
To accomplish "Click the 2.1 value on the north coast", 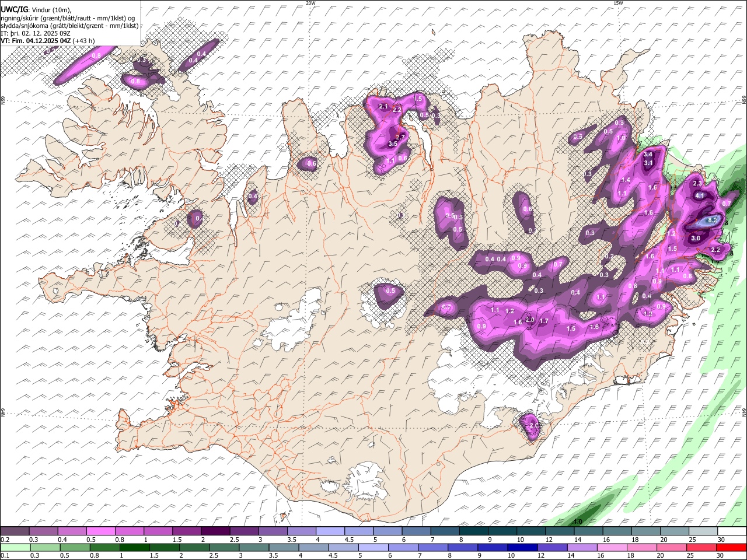I will (x=383, y=106).
